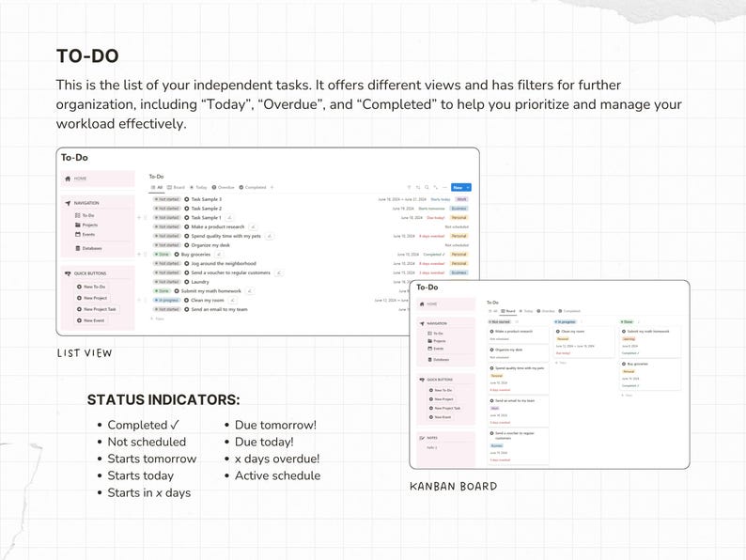Click the HOME label in list view sidebar
Screen dimensions: 746x560
point(80,179)
